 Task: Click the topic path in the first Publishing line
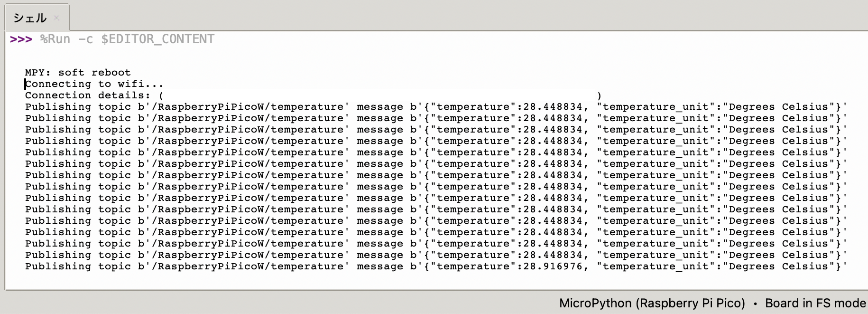pos(252,107)
